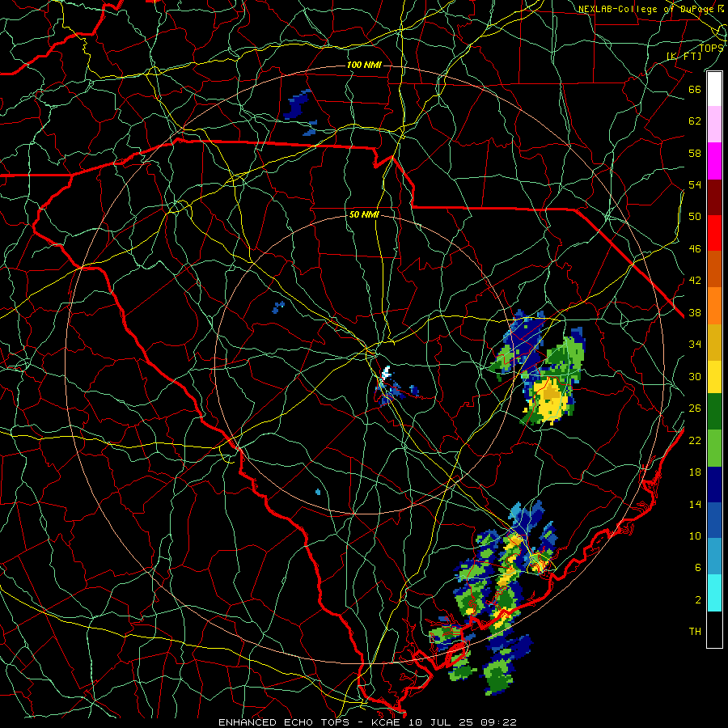Click the '18' legend value
Viewport: 728px width, 728px height.
pos(695,472)
